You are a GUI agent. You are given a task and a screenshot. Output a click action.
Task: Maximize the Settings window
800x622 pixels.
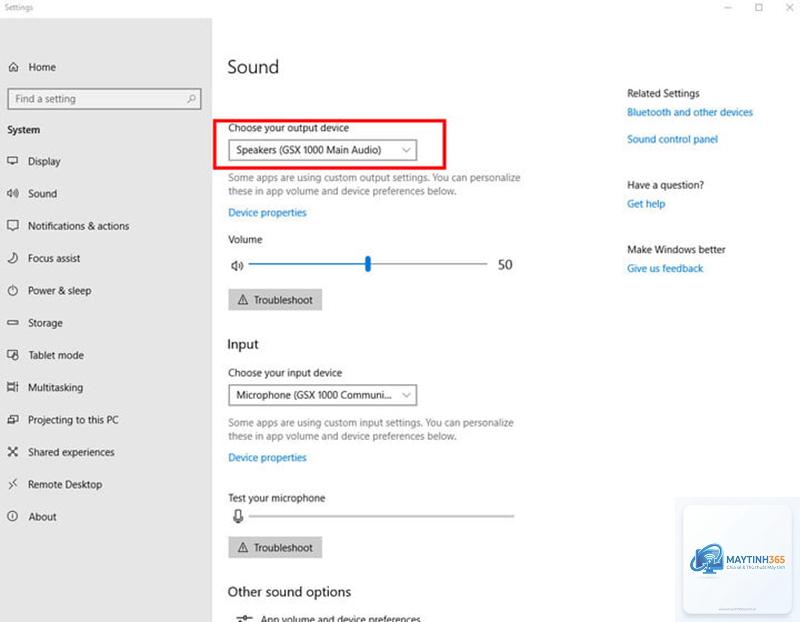759,7
